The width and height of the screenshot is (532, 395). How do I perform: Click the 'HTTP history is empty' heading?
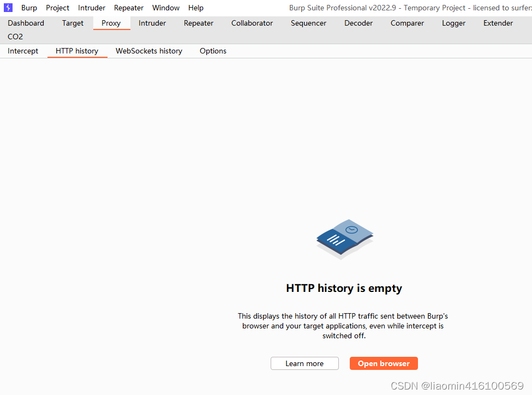[x=344, y=288]
